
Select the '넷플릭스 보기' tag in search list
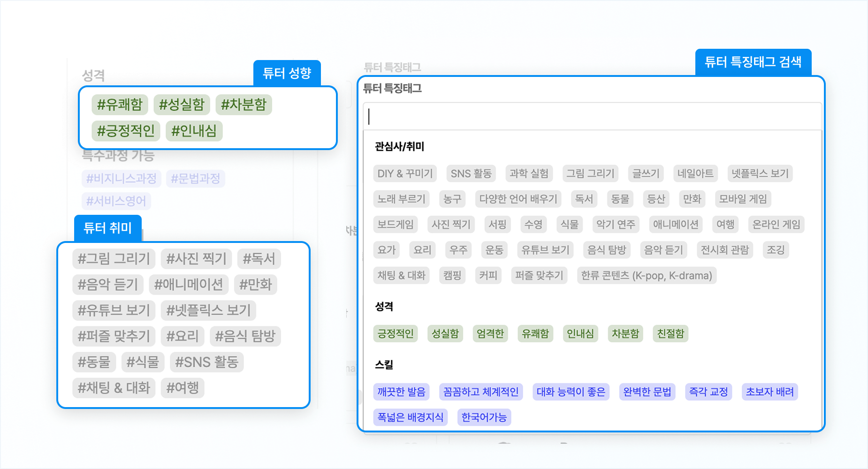click(x=760, y=174)
